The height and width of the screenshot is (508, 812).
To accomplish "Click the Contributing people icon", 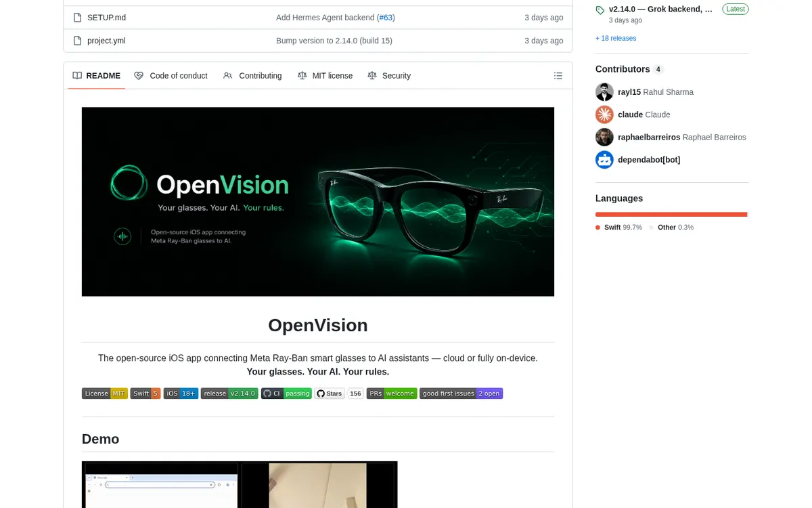I will [228, 76].
